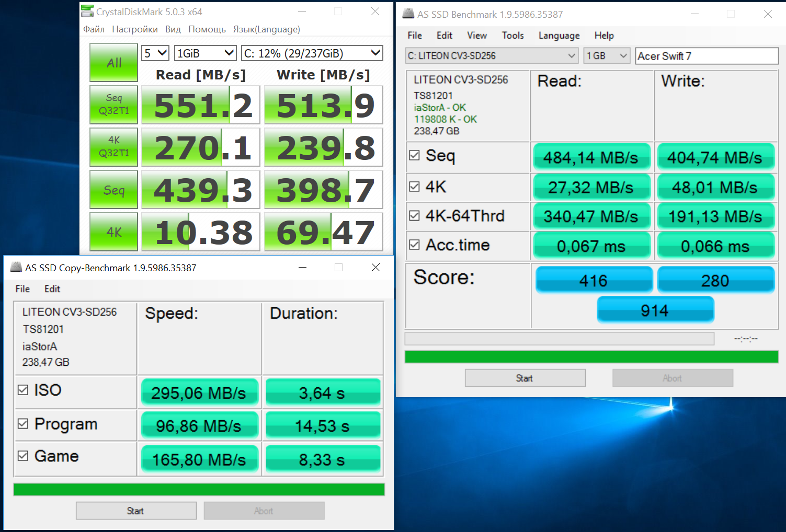Toggle the 4K checkbox in AS SSD Benchmark
786x532 pixels.
click(x=414, y=187)
